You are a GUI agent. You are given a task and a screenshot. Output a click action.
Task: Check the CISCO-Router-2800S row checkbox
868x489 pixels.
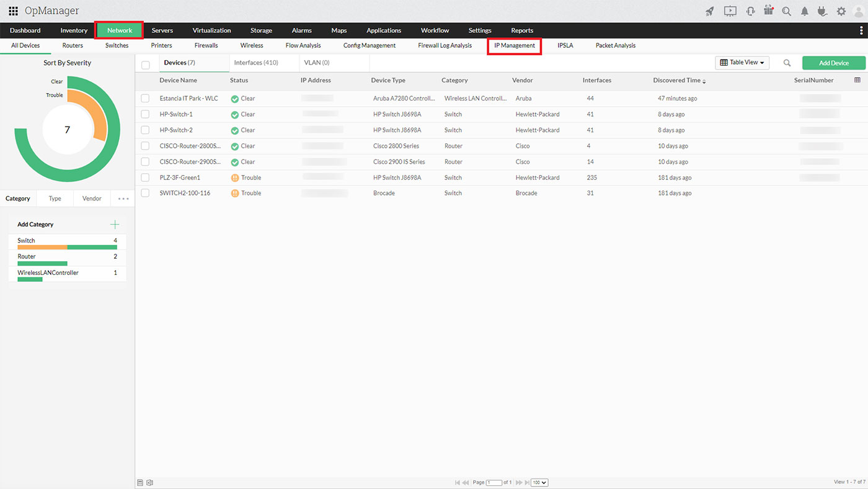tap(145, 146)
